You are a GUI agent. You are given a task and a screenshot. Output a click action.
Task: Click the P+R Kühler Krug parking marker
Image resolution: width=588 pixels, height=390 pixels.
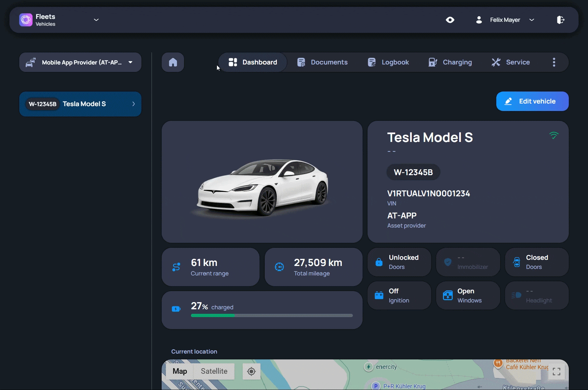(x=376, y=386)
